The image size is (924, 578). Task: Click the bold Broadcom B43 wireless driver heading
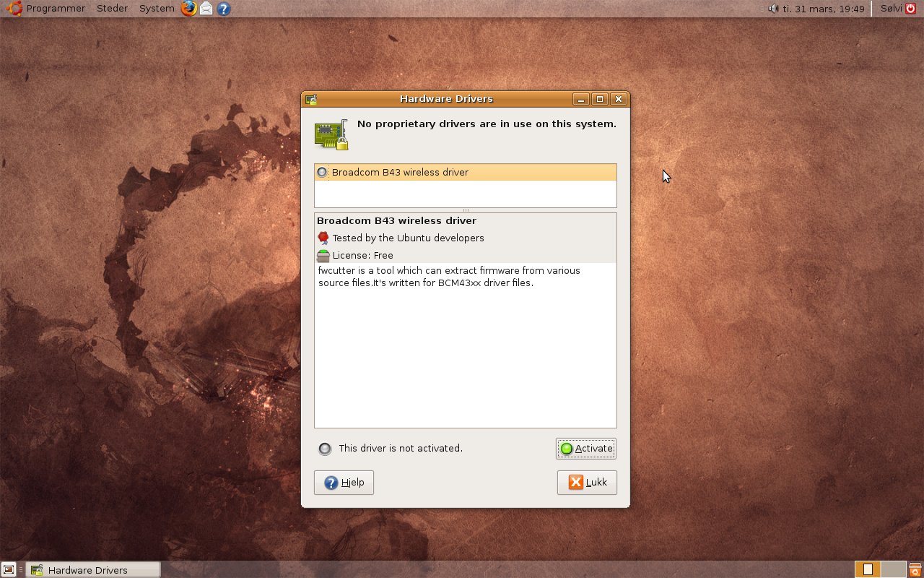pyautogui.click(x=396, y=220)
